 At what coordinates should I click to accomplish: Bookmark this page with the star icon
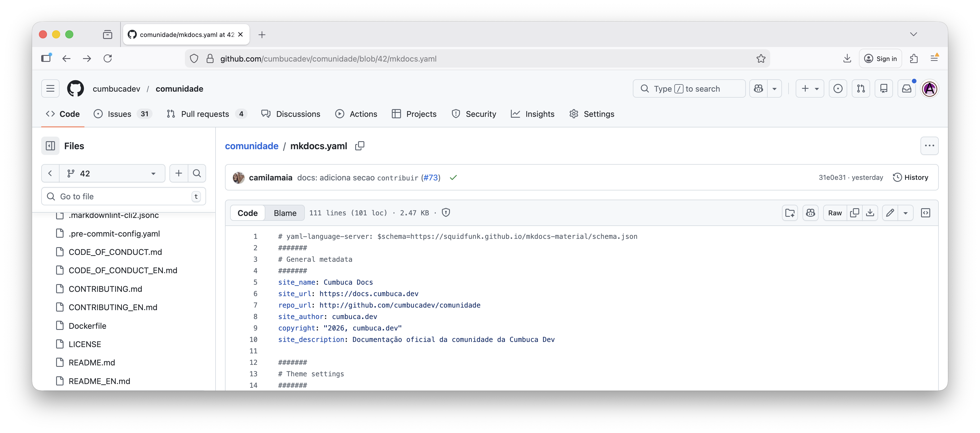(760, 58)
